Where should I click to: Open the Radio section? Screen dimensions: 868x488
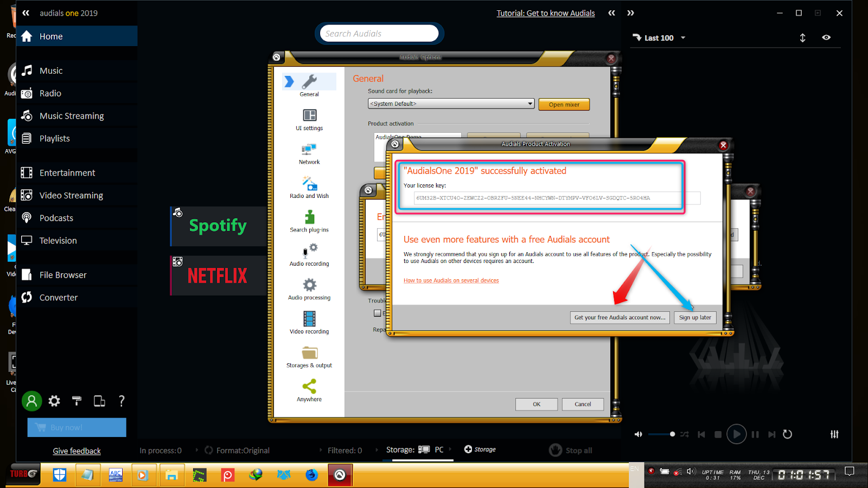[77, 93]
